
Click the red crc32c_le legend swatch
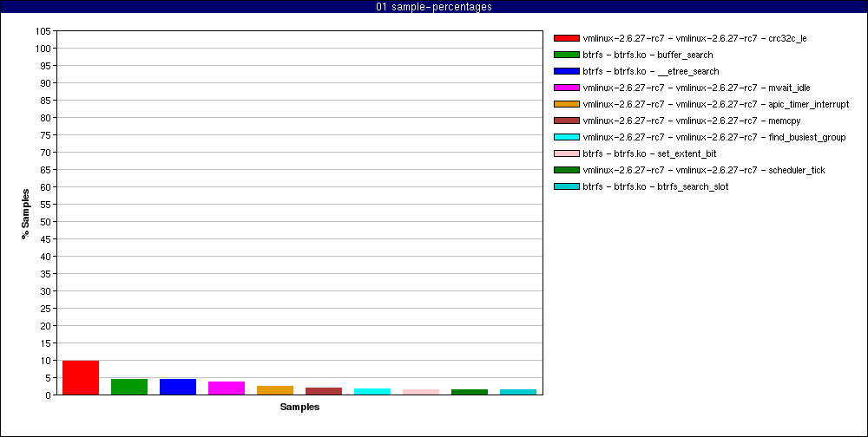566,38
